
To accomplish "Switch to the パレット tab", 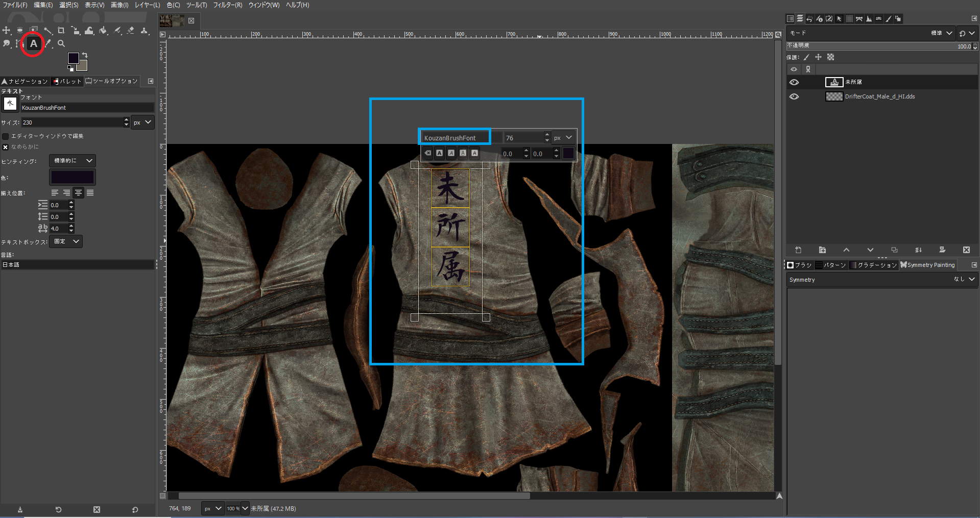I will [68, 81].
